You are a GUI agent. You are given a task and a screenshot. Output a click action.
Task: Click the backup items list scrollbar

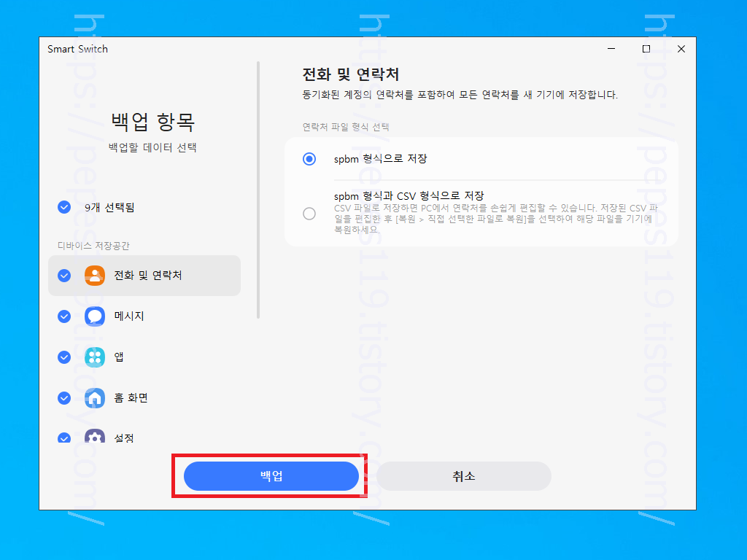[x=258, y=190]
